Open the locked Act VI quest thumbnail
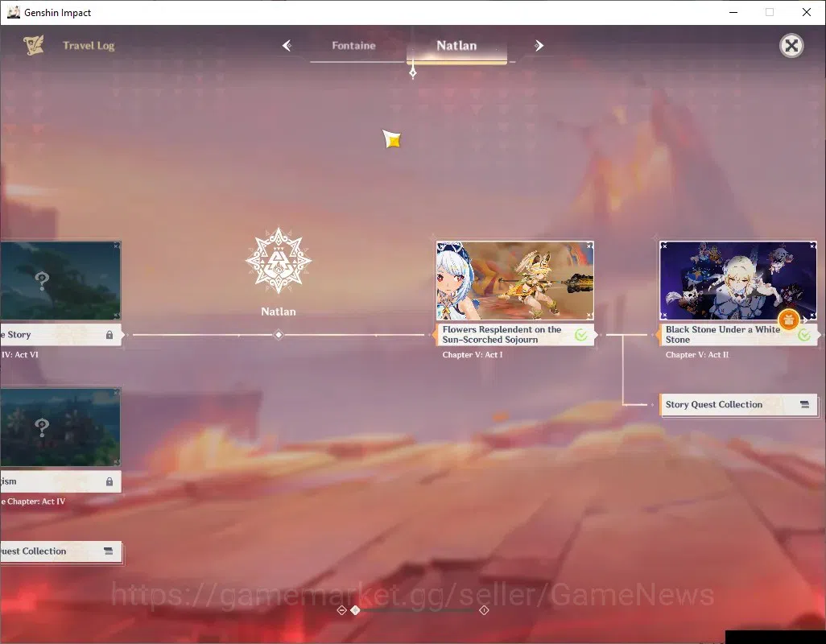The width and height of the screenshot is (826, 644). tap(60, 281)
